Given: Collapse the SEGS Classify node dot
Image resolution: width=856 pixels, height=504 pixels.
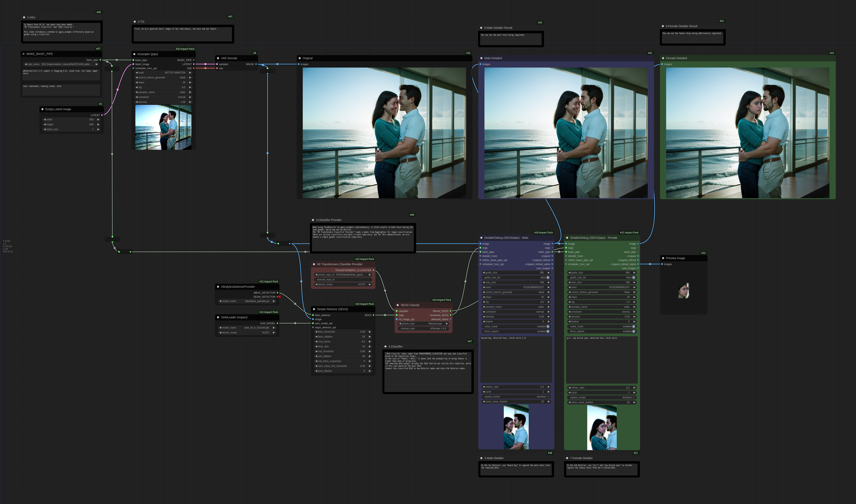Looking at the screenshot, I should coord(398,305).
